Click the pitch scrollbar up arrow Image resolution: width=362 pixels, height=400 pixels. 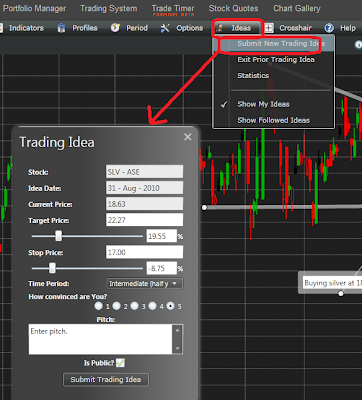pos(177,330)
